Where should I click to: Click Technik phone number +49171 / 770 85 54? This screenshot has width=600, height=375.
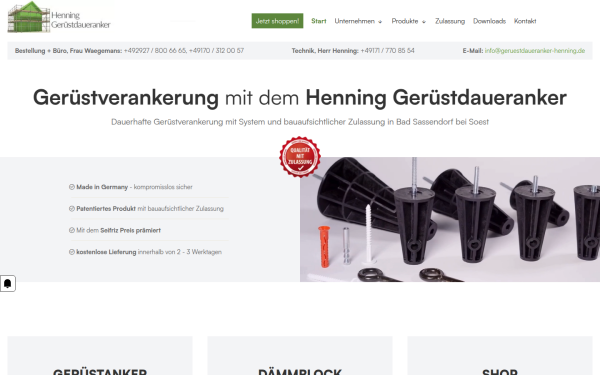pyautogui.click(x=387, y=51)
